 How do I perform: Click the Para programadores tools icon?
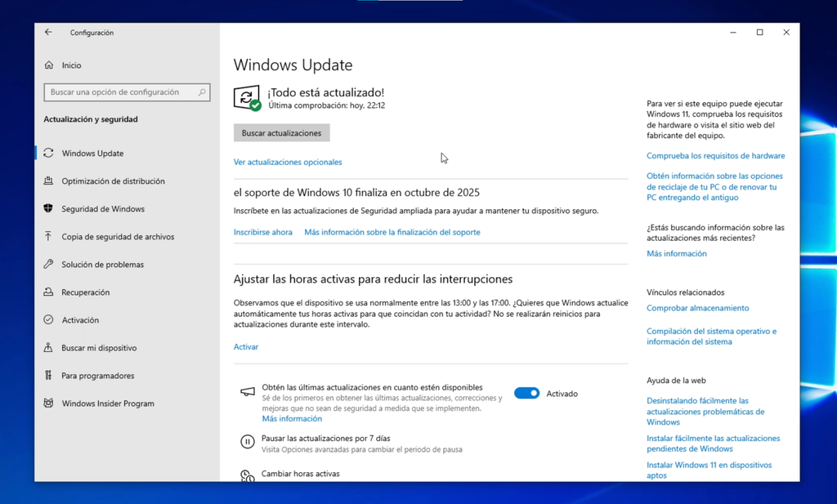click(x=48, y=376)
